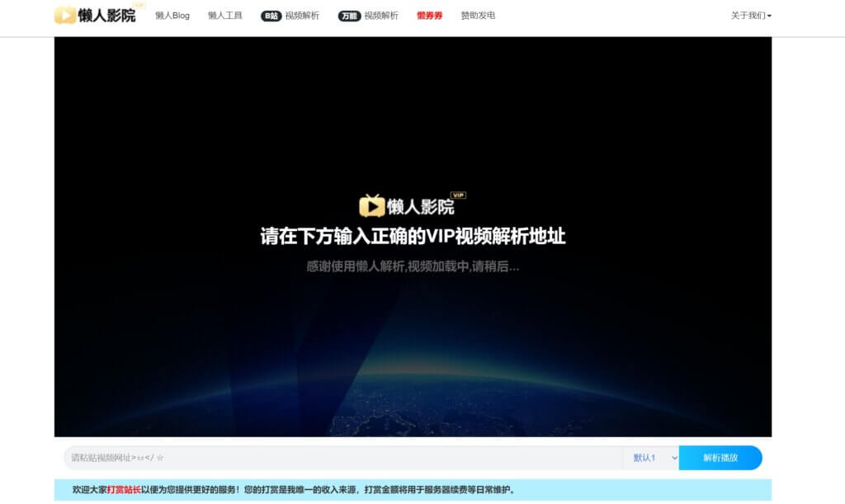Screen dimensions: 845x504
Task: Open the 懒人工具 menu item
Action: point(225,16)
